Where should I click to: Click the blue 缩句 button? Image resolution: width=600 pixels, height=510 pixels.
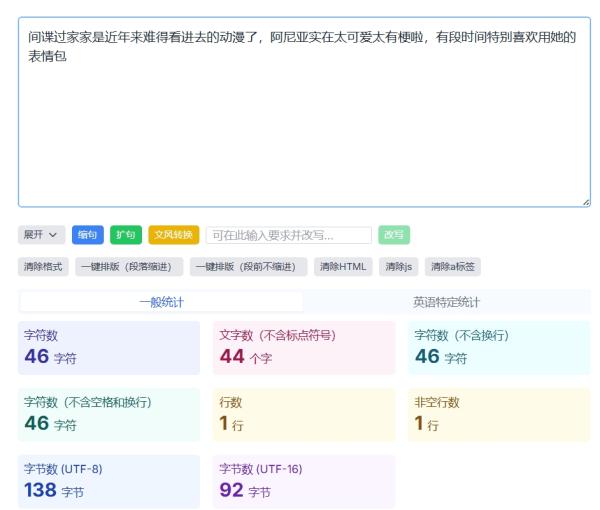point(88,235)
